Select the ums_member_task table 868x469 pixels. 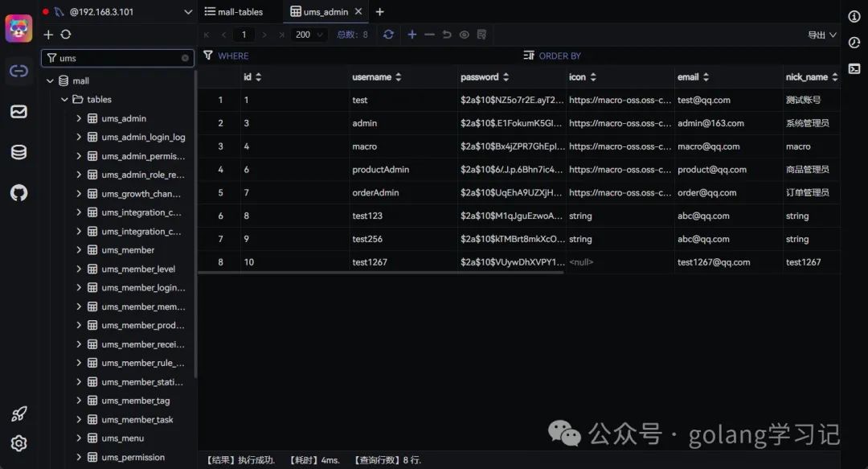coord(137,420)
